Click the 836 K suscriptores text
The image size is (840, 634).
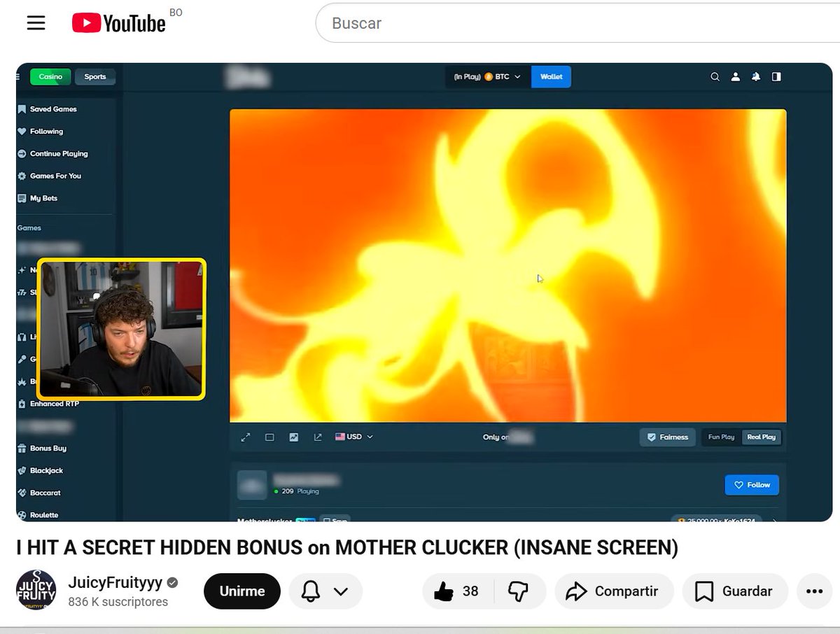click(x=118, y=603)
